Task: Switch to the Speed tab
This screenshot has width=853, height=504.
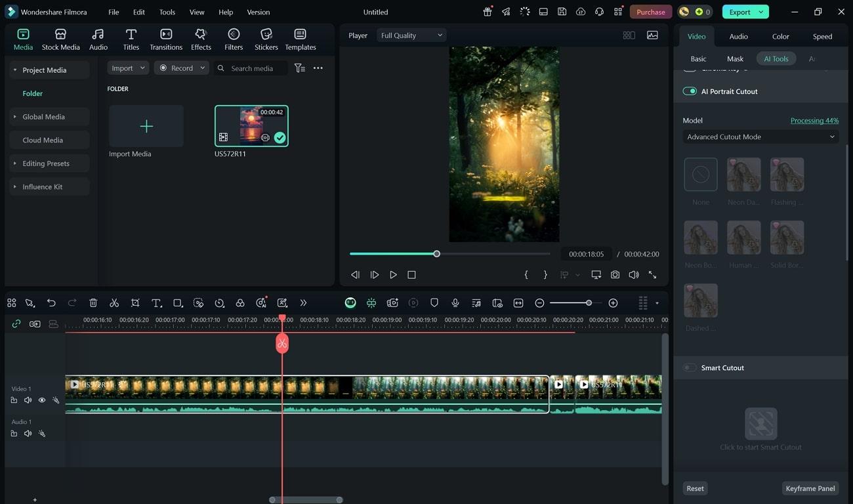Action: point(822,36)
